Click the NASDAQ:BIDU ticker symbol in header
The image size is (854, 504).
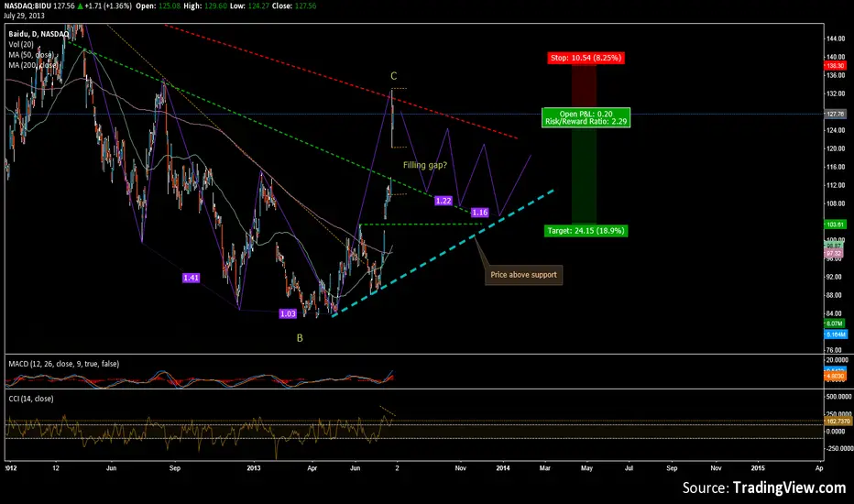(x=27, y=6)
